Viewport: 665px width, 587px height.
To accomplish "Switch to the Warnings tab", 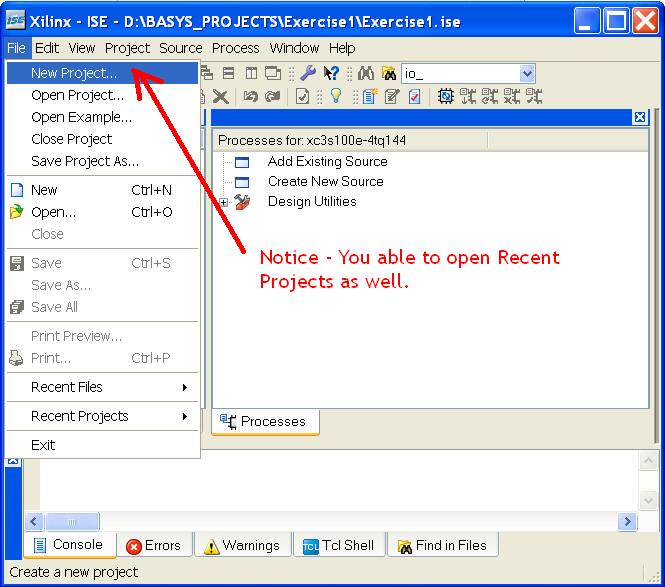I will tap(242, 545).
